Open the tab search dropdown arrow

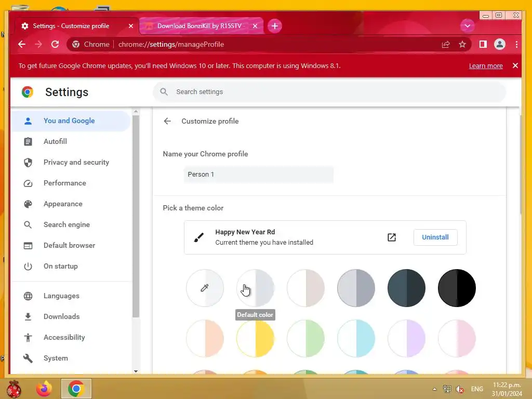pyautogui.click(x=467, y=26)
